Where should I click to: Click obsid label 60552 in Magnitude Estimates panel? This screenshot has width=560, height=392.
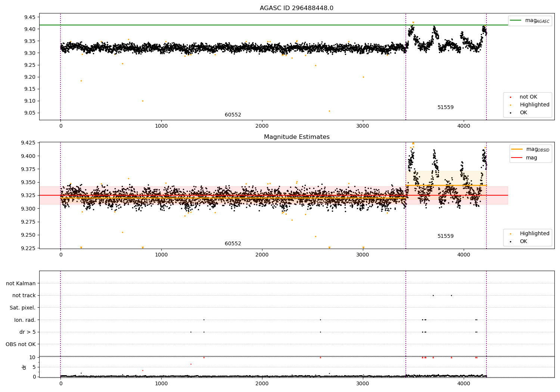tap(233, 244)
